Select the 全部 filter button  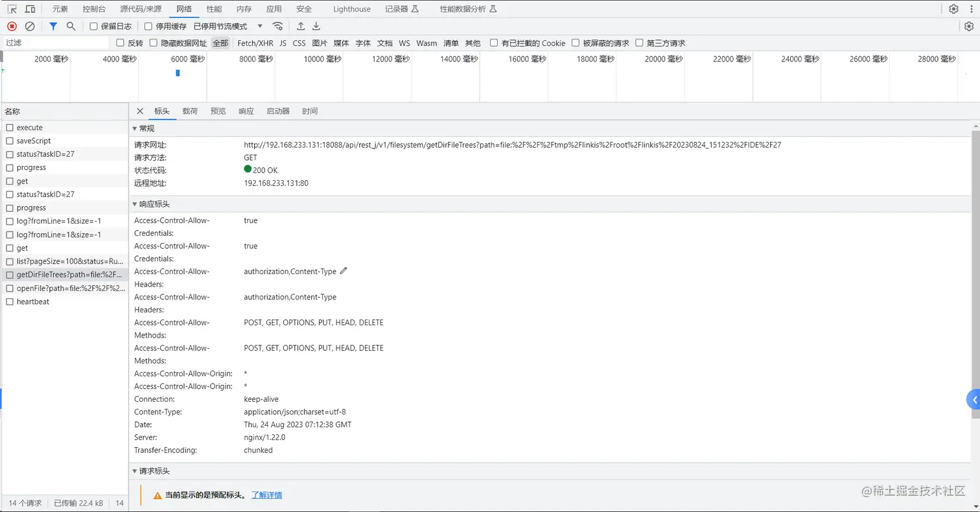point(220,43)
